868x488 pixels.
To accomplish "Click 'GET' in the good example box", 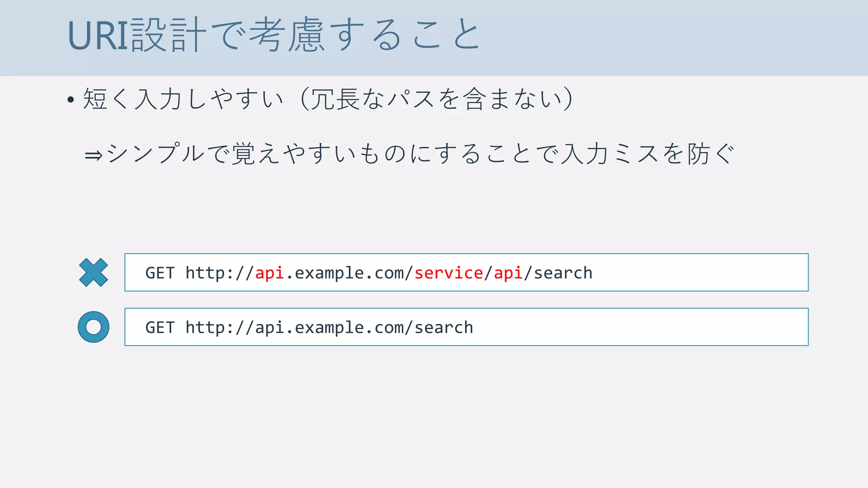I will [160, 328].
